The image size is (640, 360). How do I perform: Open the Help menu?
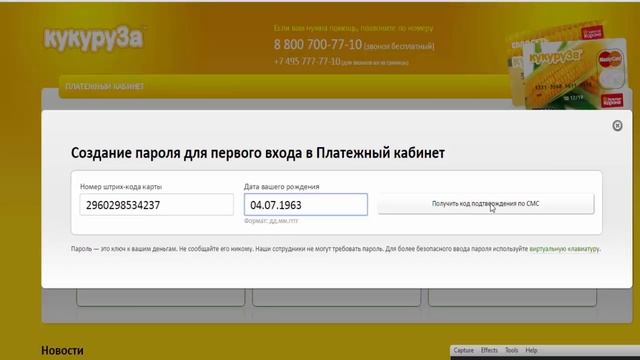click(x=531, y=350)
